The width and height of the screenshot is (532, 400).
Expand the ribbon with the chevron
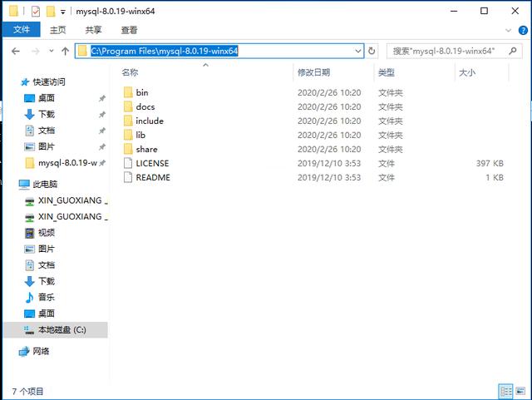click(508, 30)
